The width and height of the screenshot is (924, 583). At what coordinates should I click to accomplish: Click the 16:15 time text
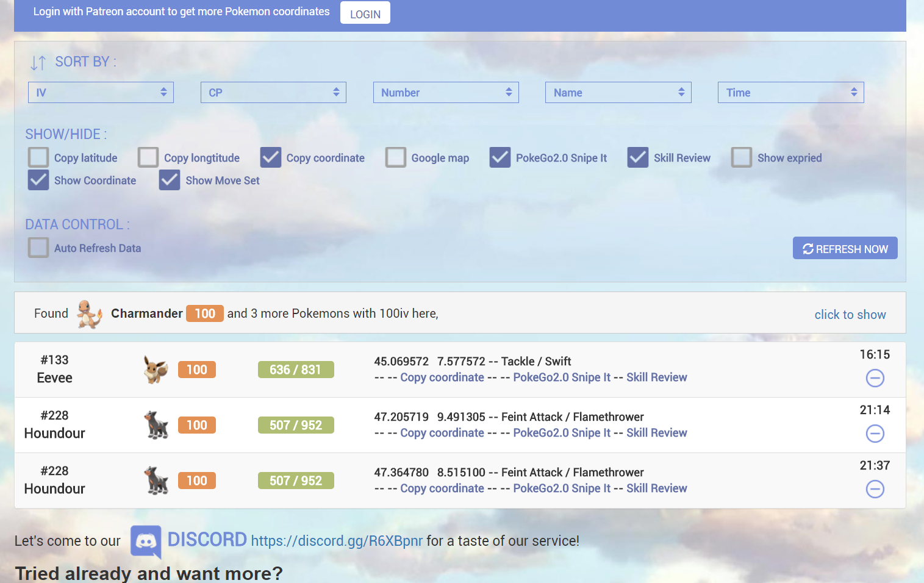(875, 355)
